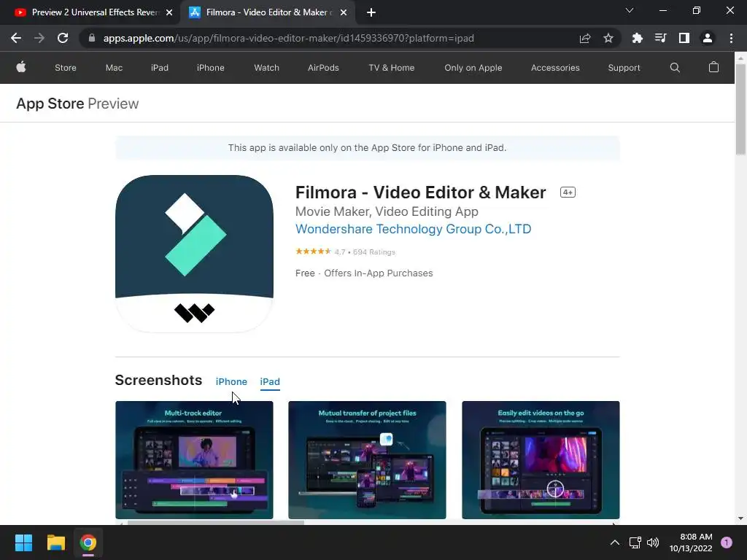Open the Watch menu item
Image resolution: width=747 pixels, height=560 pixels.
267,68
